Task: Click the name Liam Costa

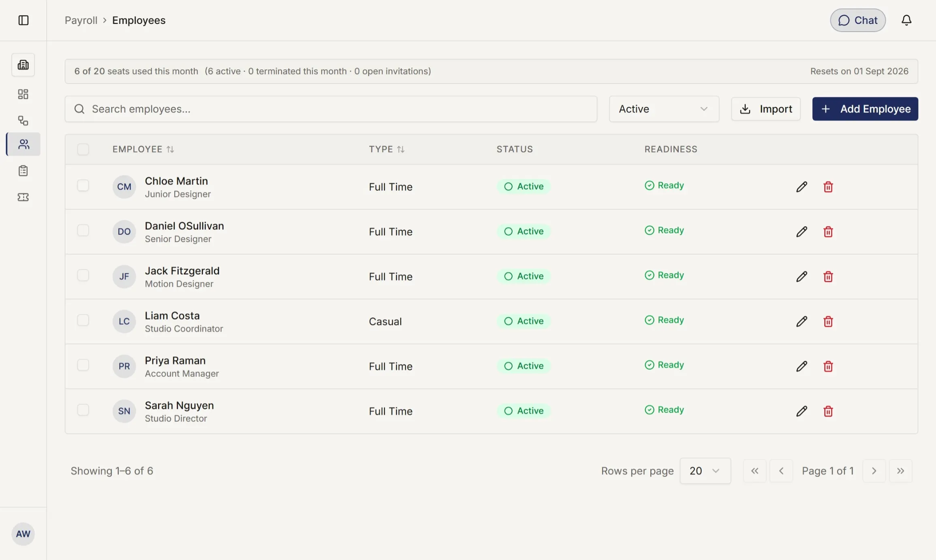Action: 172,316
